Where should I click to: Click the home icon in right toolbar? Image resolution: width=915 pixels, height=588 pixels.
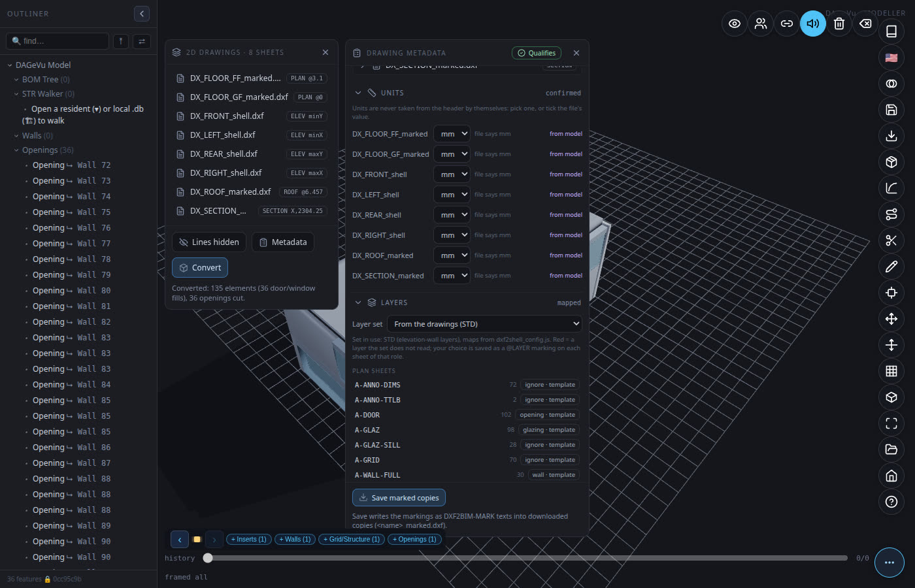pos(891,476)
